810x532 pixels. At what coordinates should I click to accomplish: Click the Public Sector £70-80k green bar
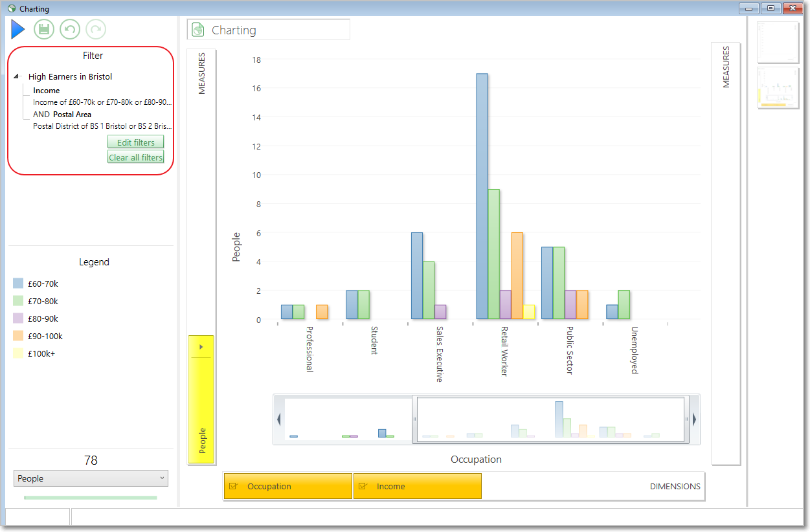(559, 283)
